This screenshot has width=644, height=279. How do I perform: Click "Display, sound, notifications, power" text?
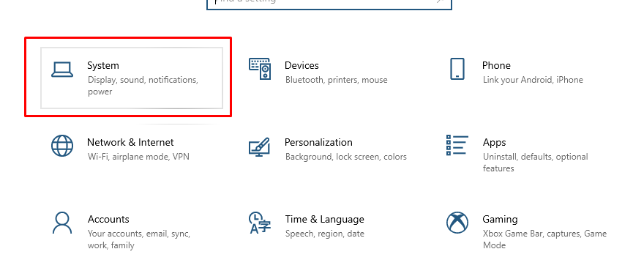tap(143, 86)
